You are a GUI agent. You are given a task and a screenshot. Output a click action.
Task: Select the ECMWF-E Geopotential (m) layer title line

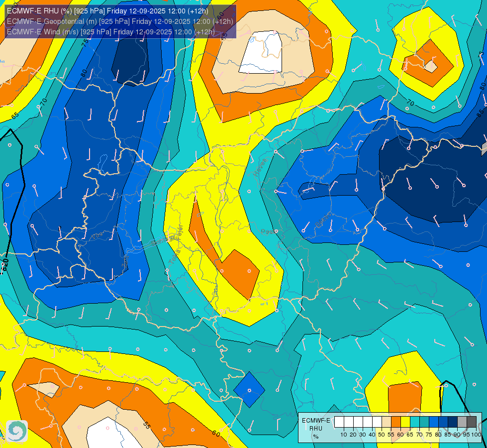point(120,21)
